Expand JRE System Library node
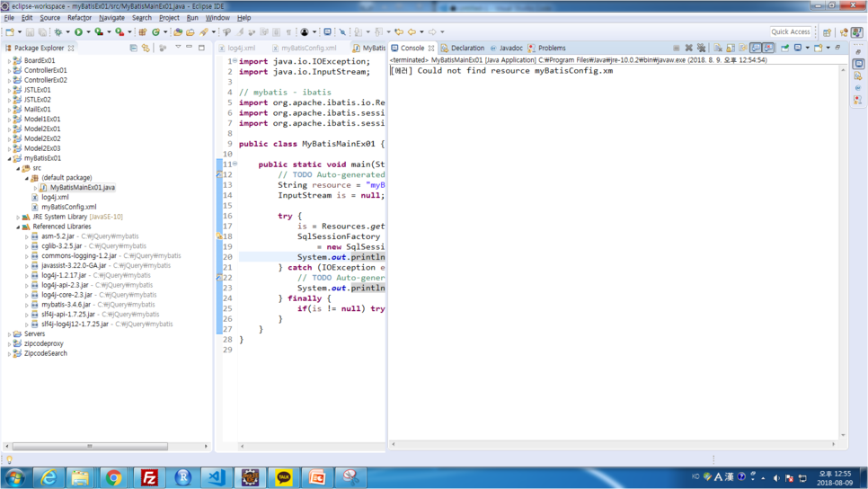The height and width of the screenshot is (489, 868). [x=18, y=218]
